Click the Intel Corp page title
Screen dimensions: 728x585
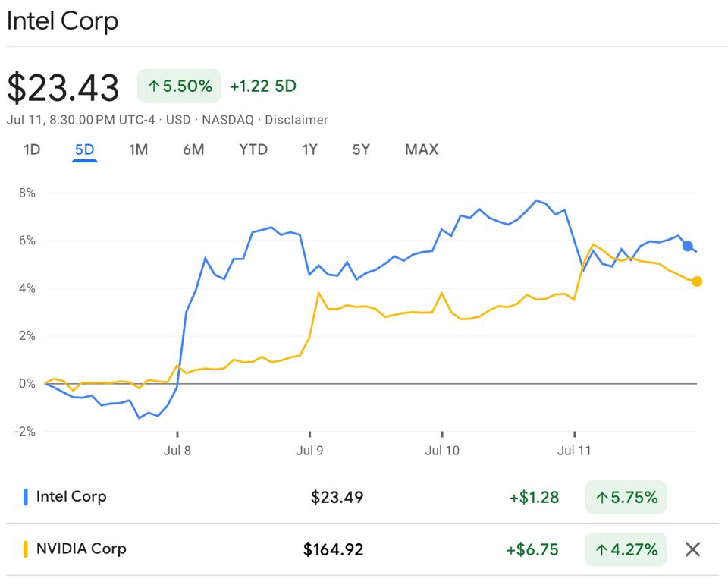click(x=63, y=21)
